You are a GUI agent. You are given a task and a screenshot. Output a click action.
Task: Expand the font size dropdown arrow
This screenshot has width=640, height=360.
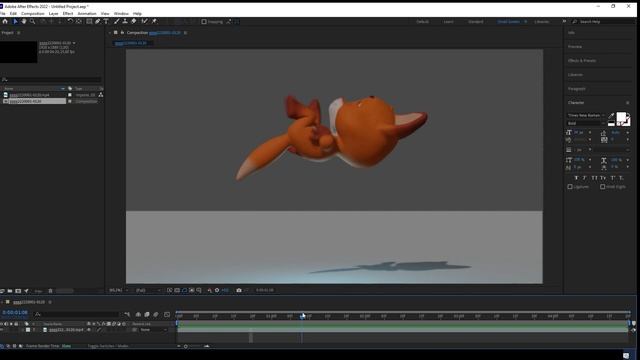click(x=590, y=133)
